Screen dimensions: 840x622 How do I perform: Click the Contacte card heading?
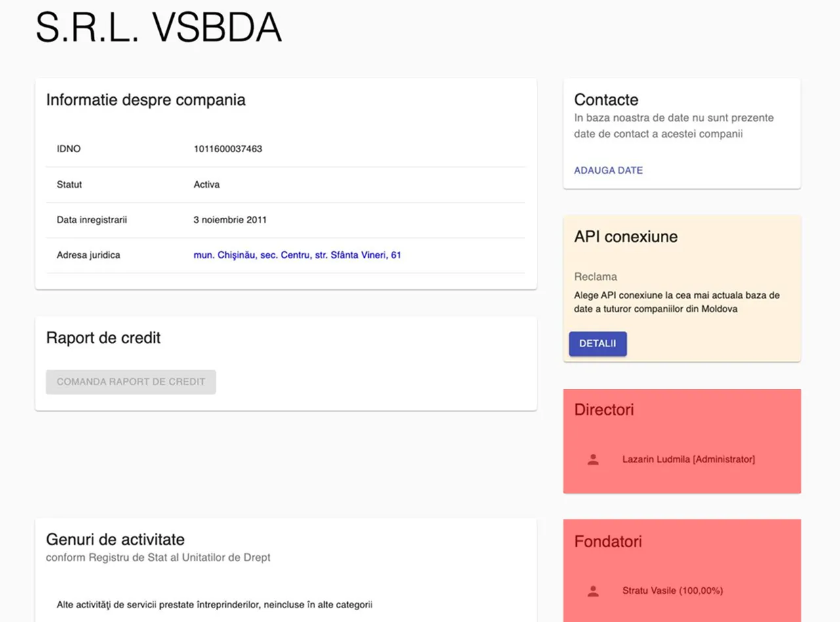(606, 100)
